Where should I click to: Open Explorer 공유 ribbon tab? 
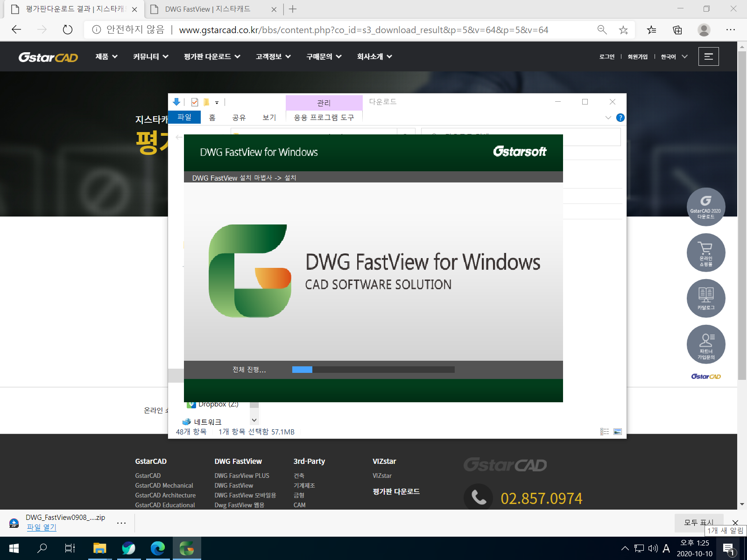tap(239, 118)
